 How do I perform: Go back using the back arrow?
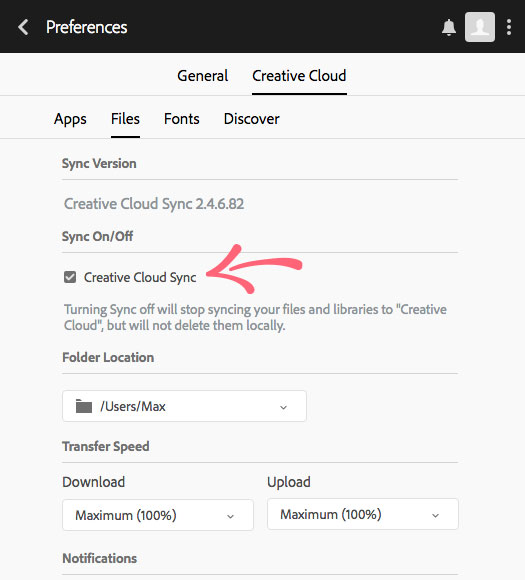(x=23, y=27)
